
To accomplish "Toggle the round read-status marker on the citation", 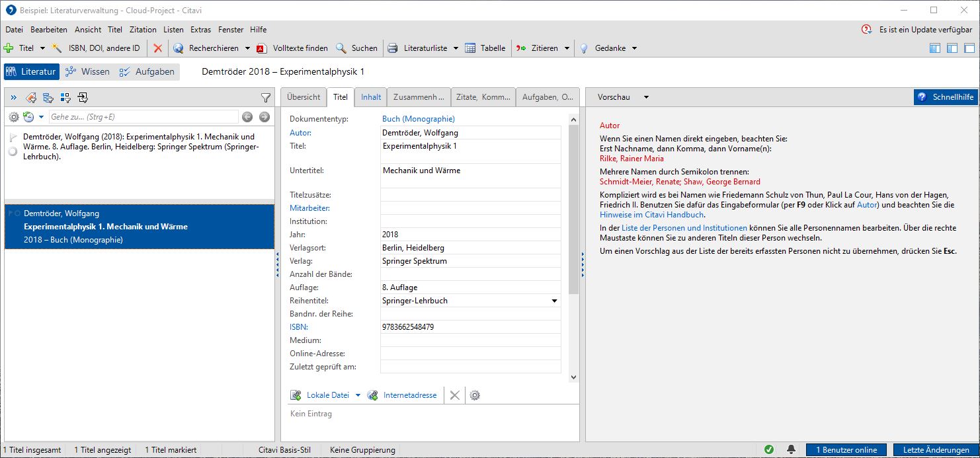I will coord(13,152).
